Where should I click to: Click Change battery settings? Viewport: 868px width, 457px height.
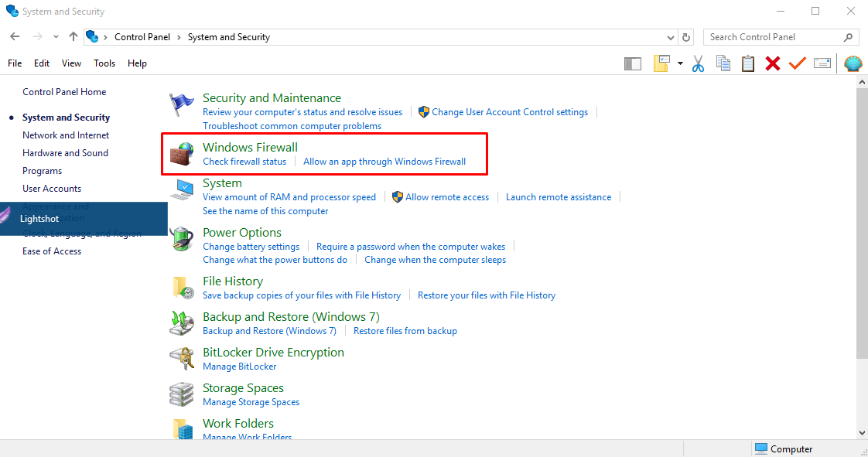251,247
